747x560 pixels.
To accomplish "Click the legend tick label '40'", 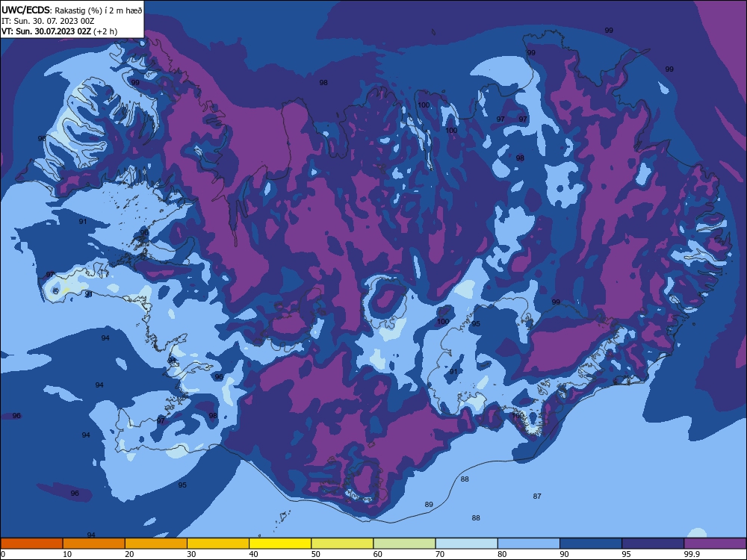I will (x=254, y=554).
